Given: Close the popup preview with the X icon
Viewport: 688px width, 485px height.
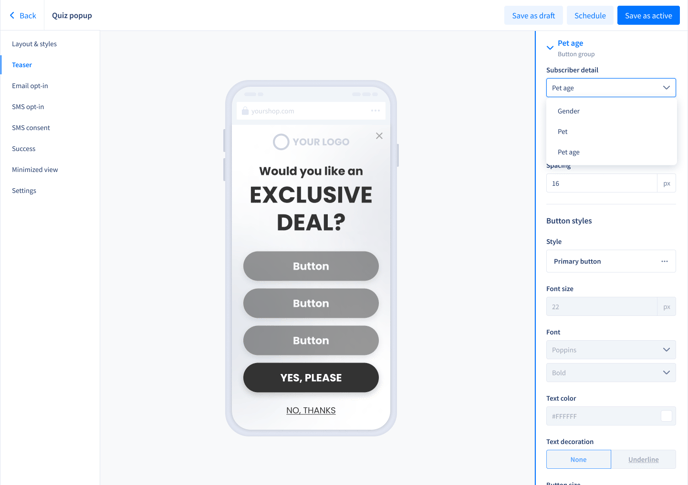Looking at the screenshot, I should [379, 136].
